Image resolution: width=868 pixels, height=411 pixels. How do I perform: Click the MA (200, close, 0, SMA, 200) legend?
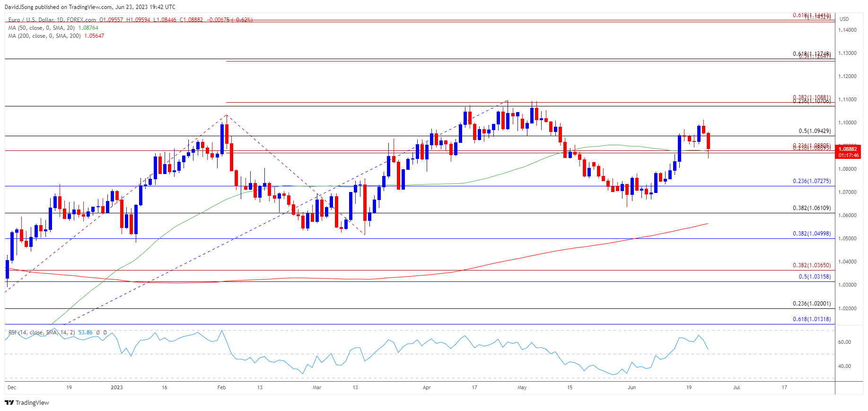[x=45, y=36]
